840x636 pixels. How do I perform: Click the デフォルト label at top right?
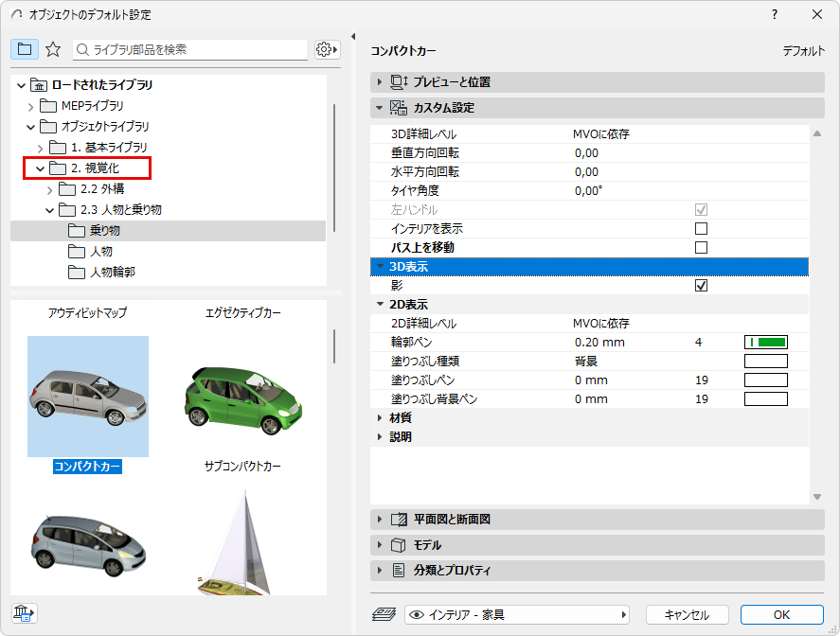coord(804,51)
